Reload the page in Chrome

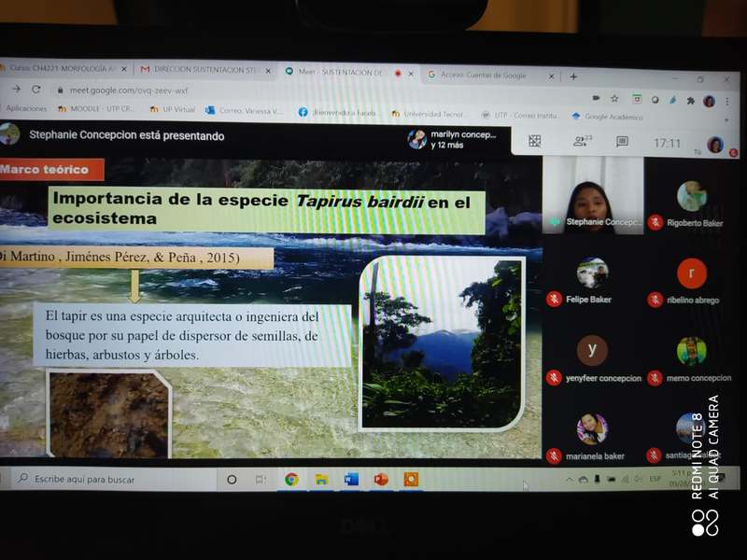coord(36,90)
